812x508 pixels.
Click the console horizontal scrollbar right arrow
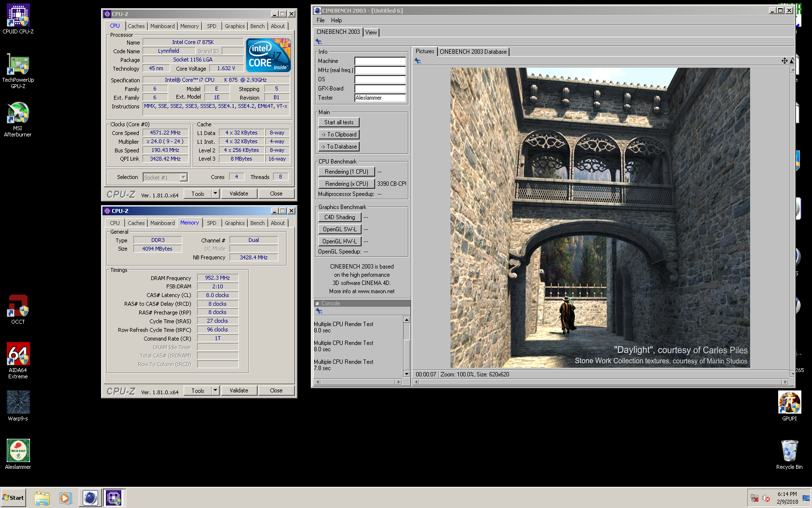[x=399, y=382]
